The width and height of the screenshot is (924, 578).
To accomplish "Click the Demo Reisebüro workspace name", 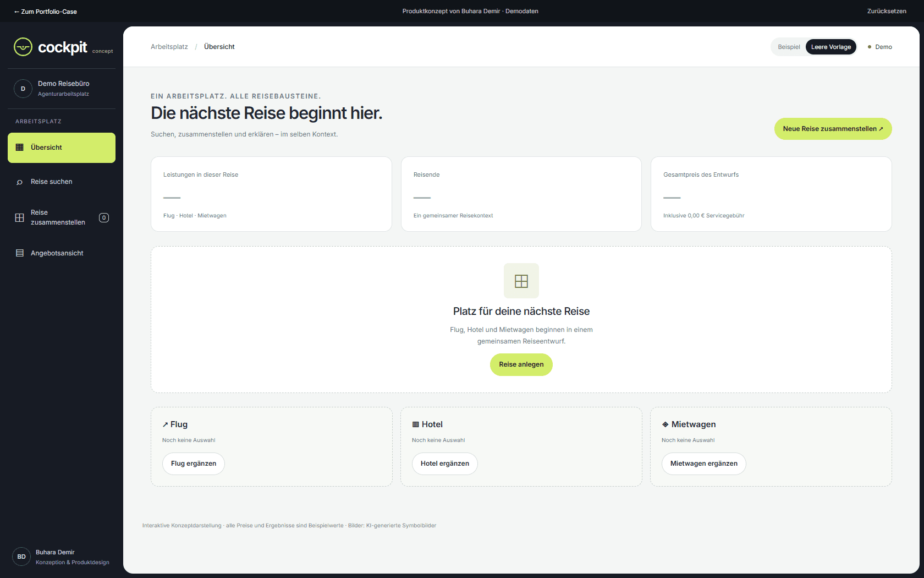I will pyautogui.click(x=64, y=84).
